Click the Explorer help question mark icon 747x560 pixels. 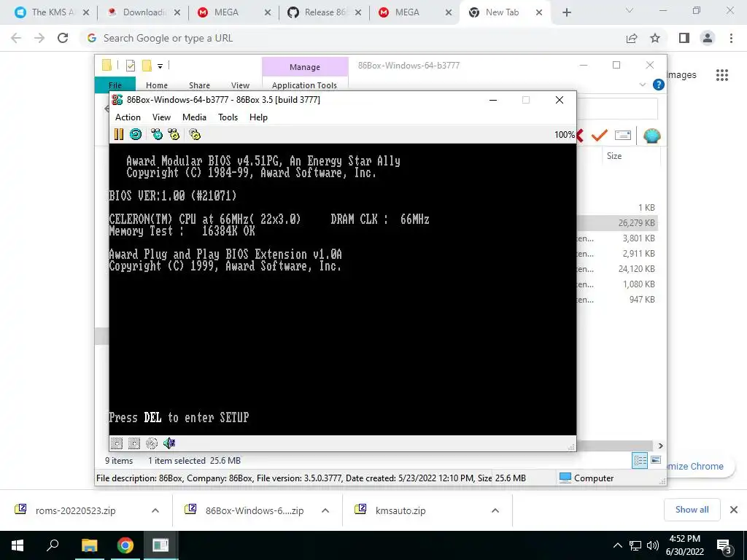pos(659,85)
